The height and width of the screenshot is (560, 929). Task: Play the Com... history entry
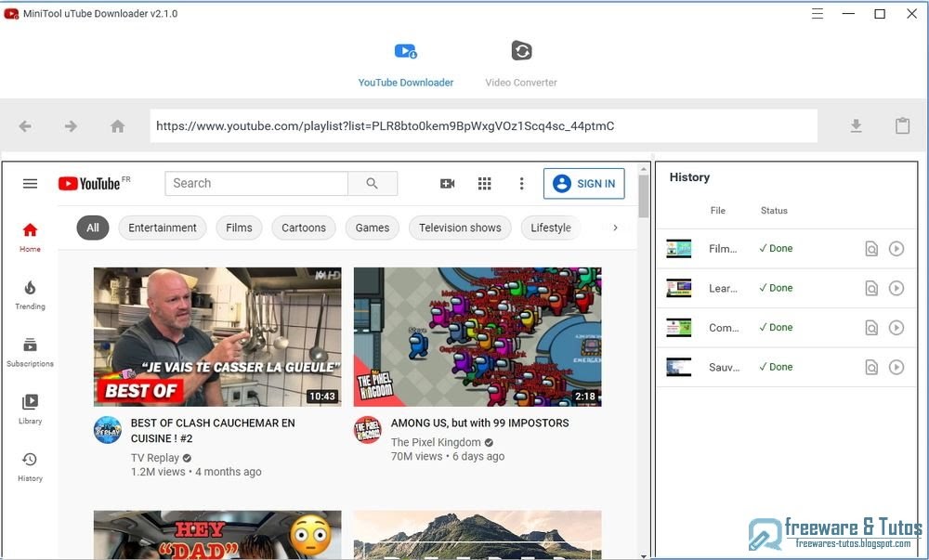click(x=896, y=327)
